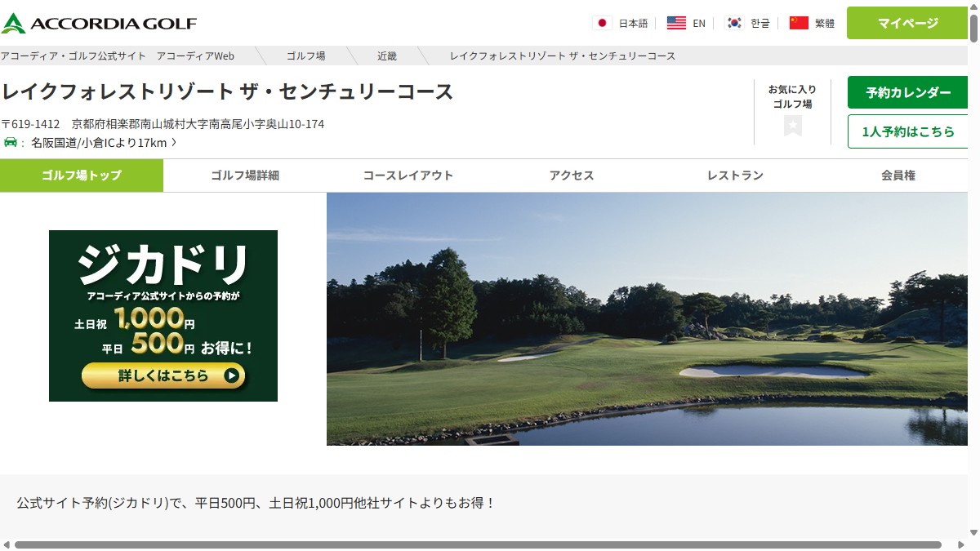Go to ゴルフ場 breadcrumb

coord(306,56)
